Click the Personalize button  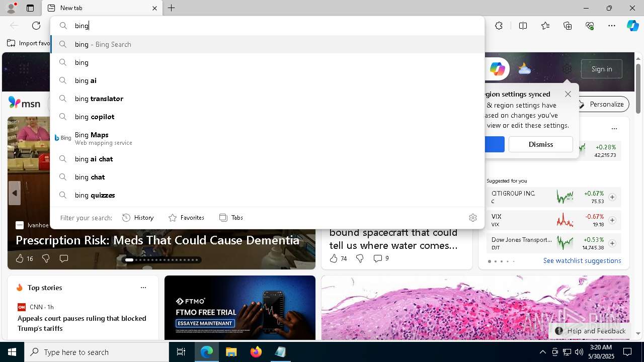[x=601, y=104]
